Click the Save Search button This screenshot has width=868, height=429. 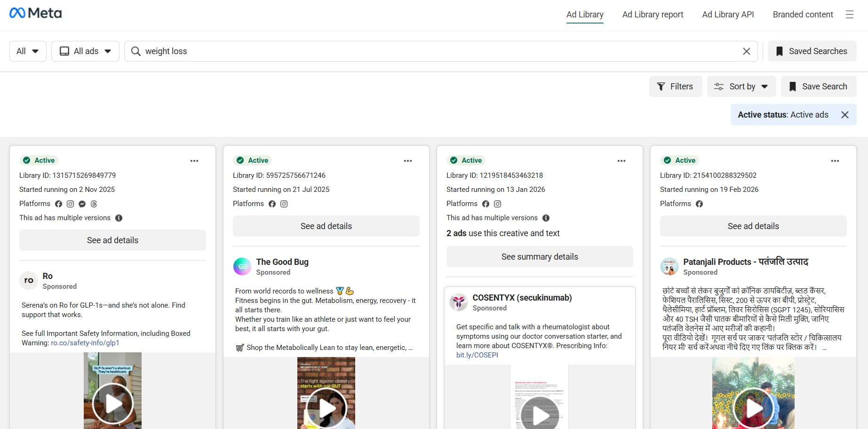point(819,87)
